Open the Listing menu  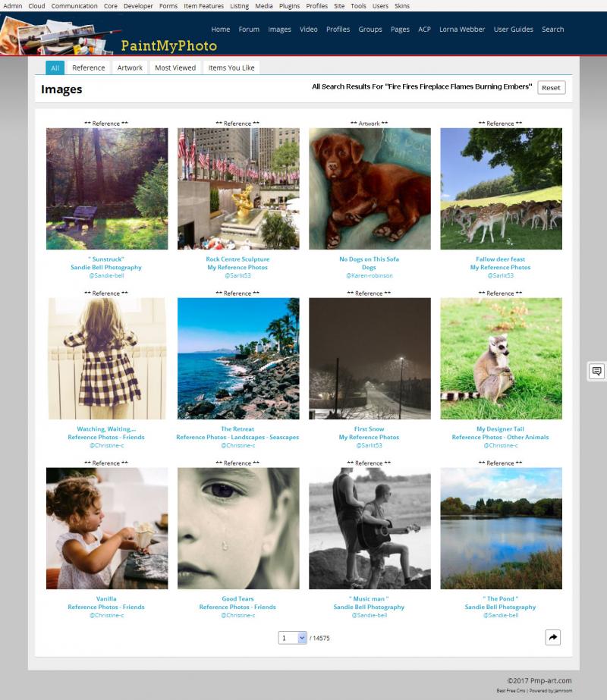tap(240, 6)
